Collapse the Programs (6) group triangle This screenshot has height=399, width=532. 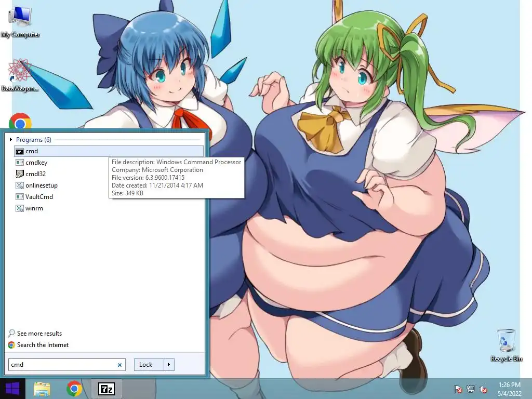(x=11, y=139)
